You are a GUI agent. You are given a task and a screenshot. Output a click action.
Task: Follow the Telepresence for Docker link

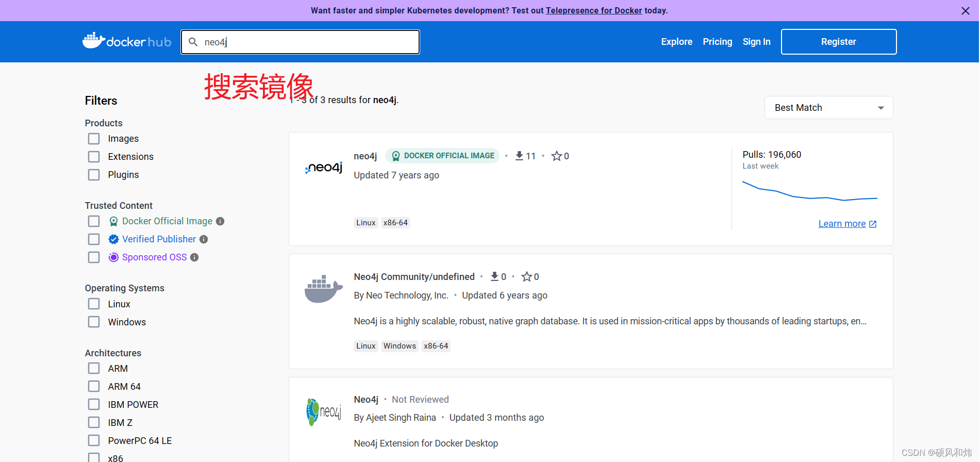click(x=594, y=10)
